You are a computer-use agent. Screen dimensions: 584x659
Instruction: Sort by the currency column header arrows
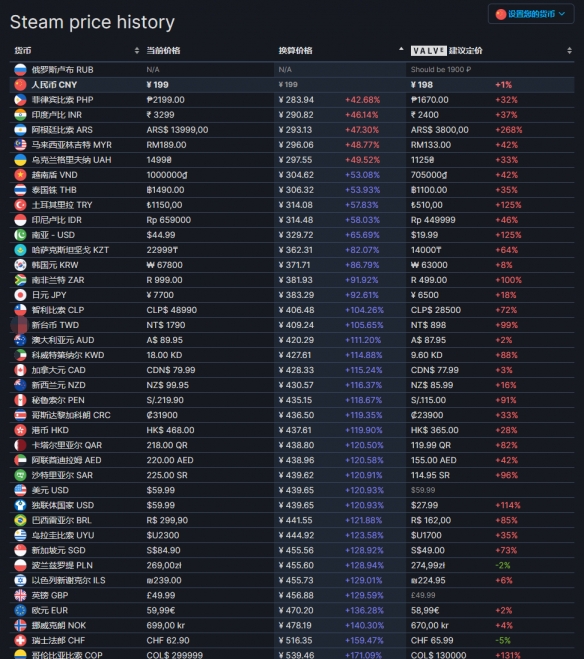pyautogui.click(x=137, y=51)
